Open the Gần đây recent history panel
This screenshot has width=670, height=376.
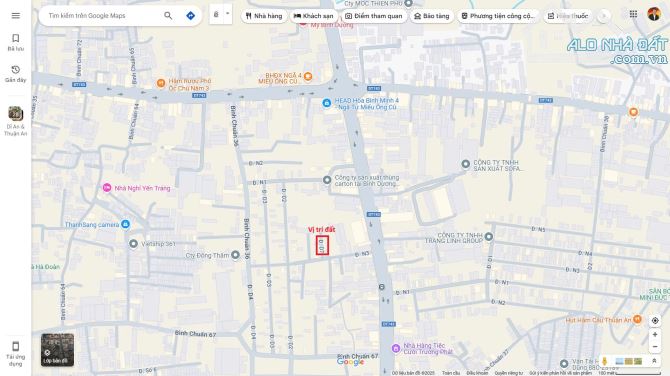(15, 73)
